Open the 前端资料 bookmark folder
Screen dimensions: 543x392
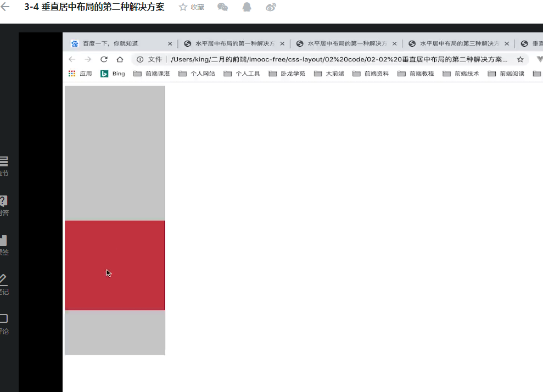click(x=371, y=74)
